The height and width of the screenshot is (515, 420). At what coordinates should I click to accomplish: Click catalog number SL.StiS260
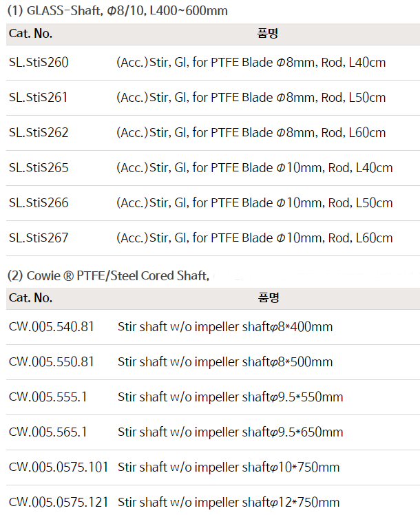point(39,63)
